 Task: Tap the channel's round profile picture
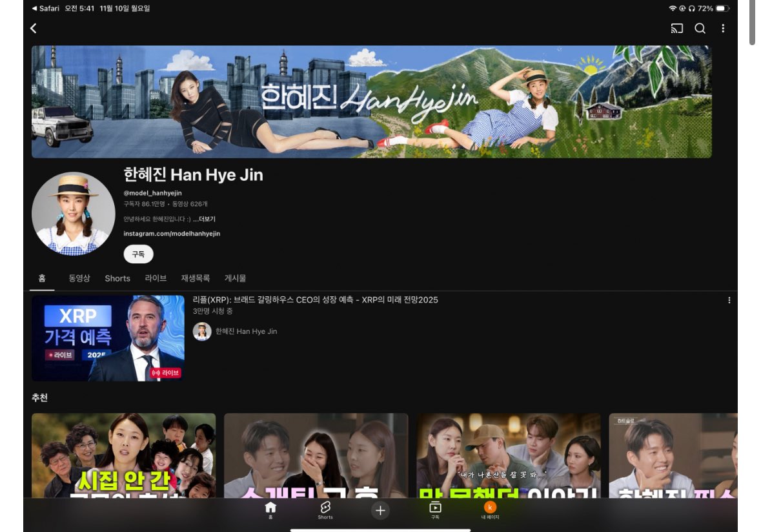(x=73, y=214)
